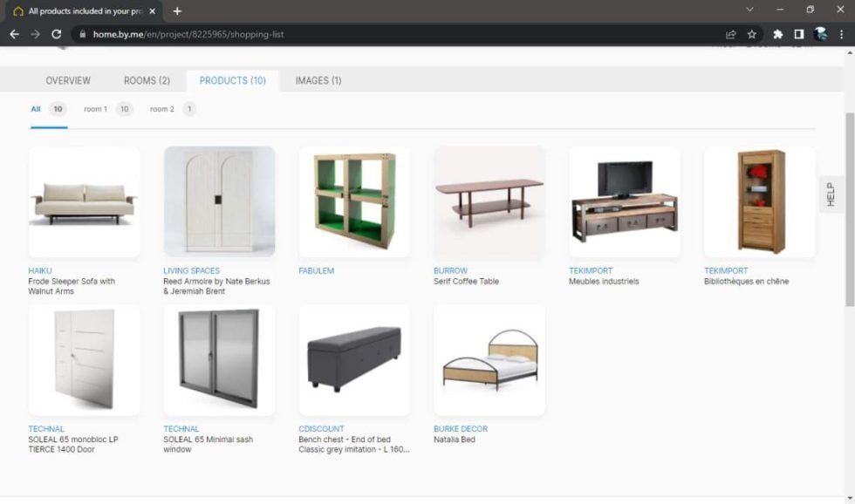Open the side panel icon

798,34
